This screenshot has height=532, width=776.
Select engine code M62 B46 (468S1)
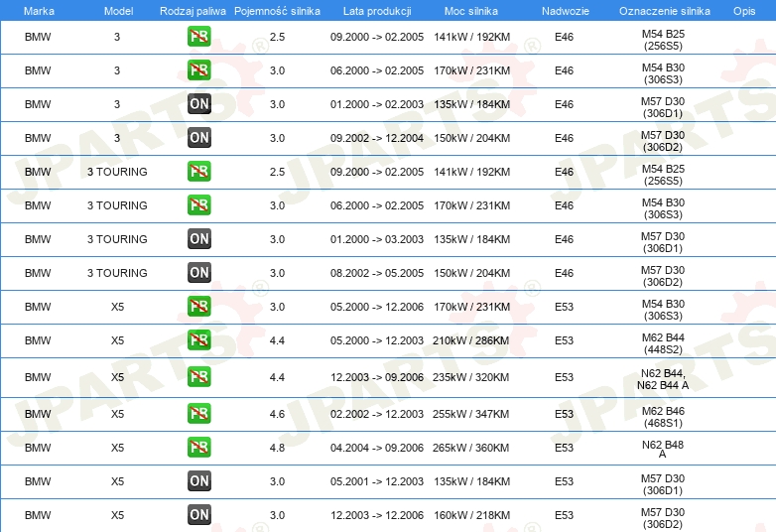coord(663,416)
